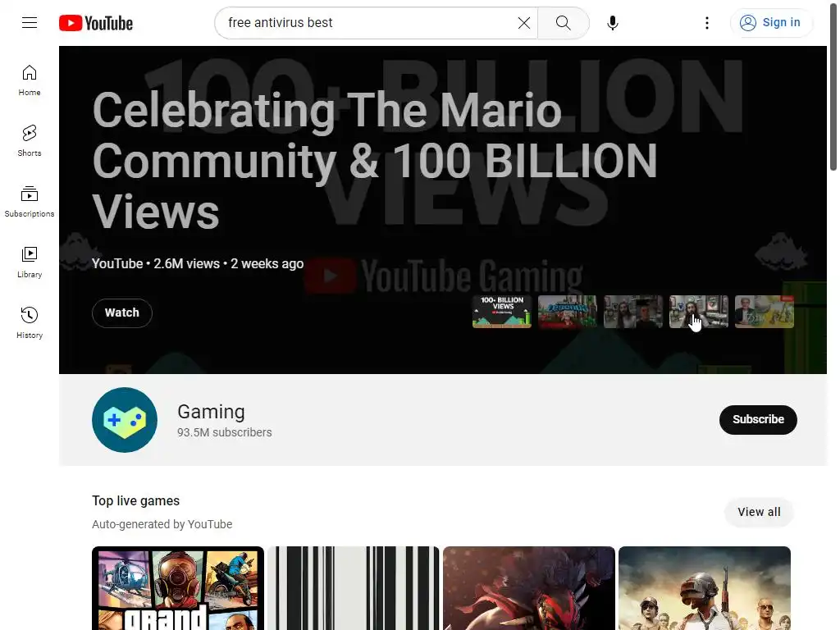Open the Gaming channel name

point(211,412)
